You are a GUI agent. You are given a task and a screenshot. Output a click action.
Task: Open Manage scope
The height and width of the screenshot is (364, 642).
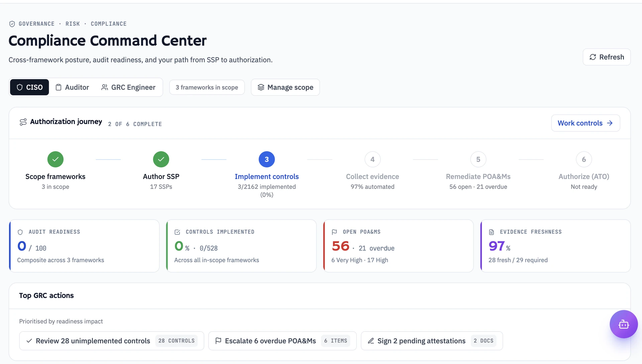tap(285, 87)
